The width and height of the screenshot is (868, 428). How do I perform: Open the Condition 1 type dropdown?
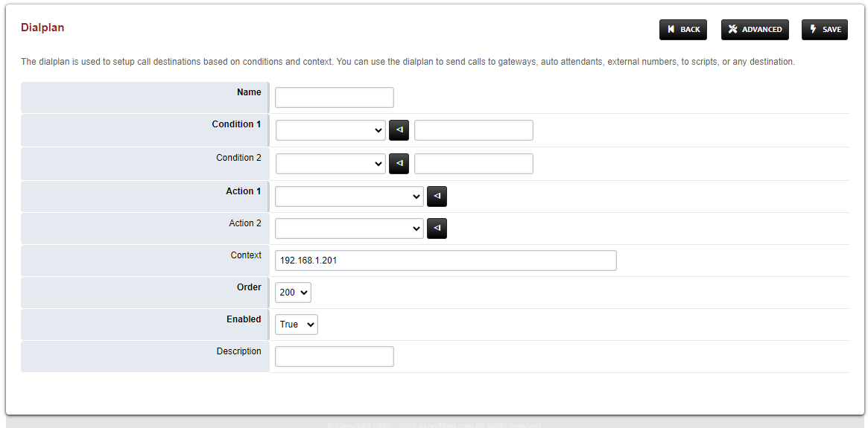click(330, 130)
